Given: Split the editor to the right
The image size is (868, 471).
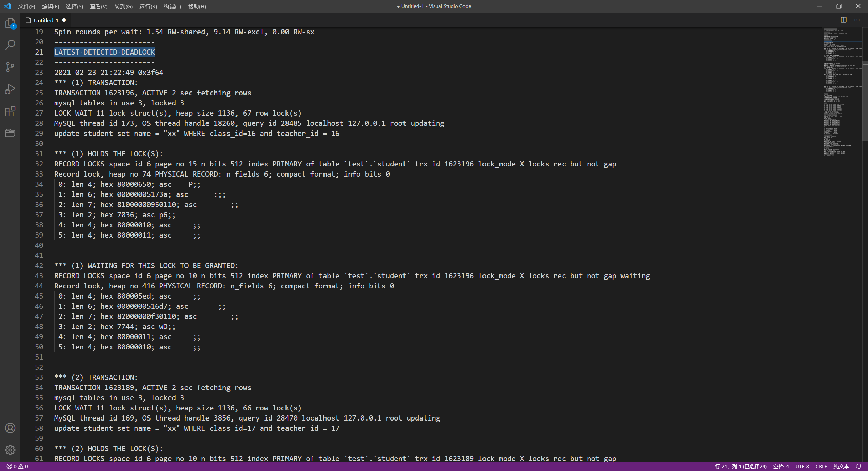Looking at the screenshot, I should coord(844,20).
